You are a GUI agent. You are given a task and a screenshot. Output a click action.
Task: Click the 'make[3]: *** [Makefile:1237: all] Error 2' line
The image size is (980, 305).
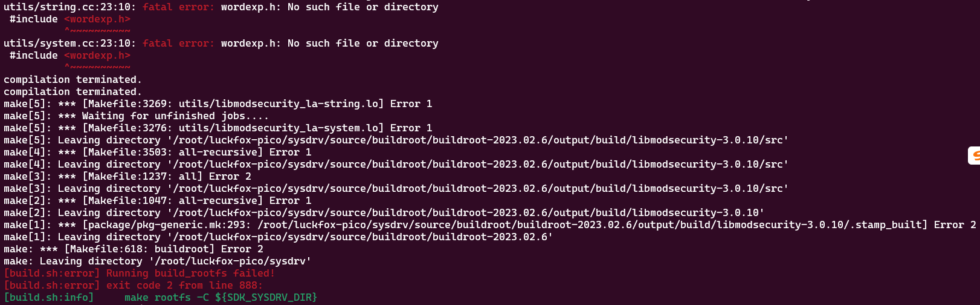pos(127,177)
